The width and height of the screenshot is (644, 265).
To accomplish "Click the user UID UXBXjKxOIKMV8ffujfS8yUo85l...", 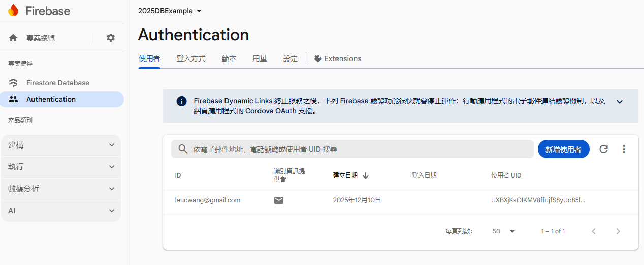I will (x=538, y=200).
